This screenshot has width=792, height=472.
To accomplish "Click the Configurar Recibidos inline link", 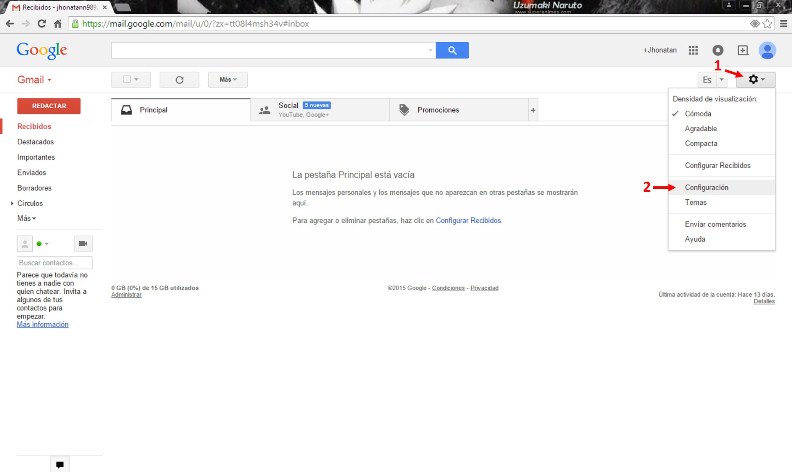I will pos(468,220).
